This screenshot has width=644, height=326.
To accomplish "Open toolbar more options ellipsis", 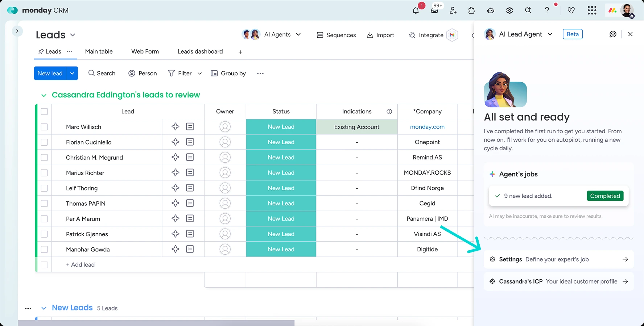I will coord(260,74).
